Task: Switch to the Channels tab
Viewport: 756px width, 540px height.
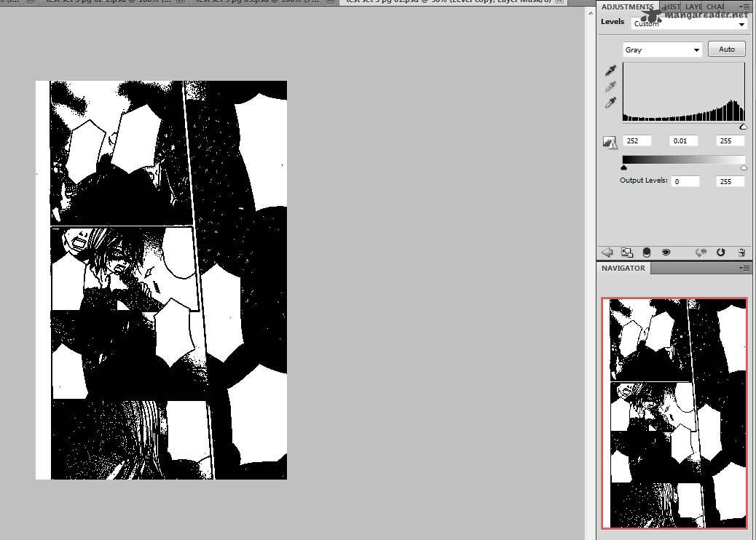Action: coord(715,7)
